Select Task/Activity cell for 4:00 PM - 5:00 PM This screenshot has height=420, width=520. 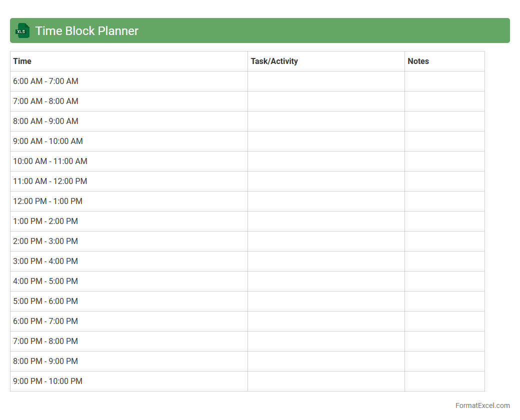click(326, 281)
